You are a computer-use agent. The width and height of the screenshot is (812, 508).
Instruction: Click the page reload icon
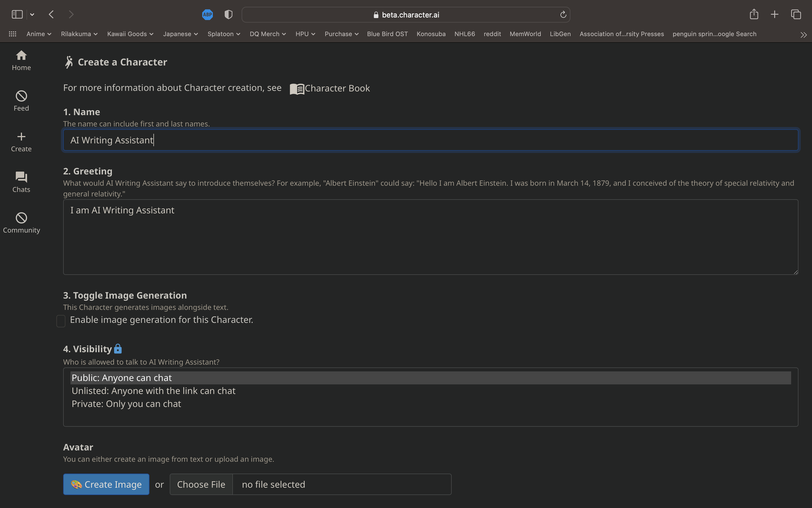coord(563,15)
